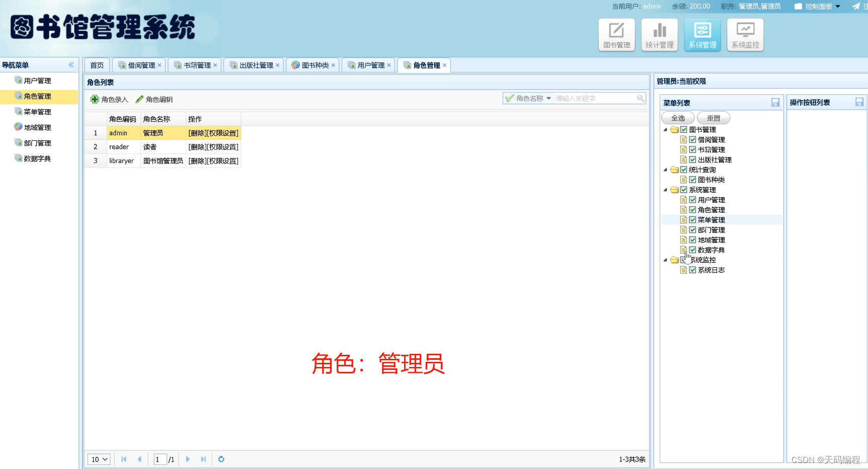The image size is (868, 469).
Task: Toggle the 图书种类 checkbox in tree
Action: pyautogui.click(x=693, y=180)
